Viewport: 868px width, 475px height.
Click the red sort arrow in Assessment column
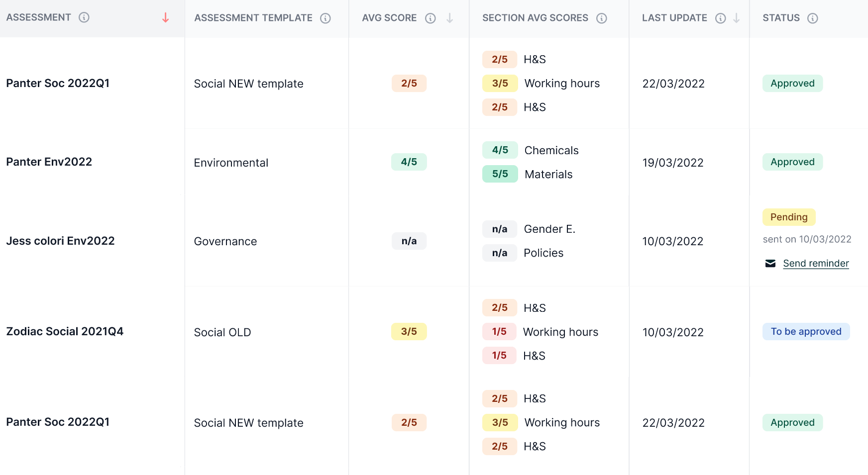point(166,18)
